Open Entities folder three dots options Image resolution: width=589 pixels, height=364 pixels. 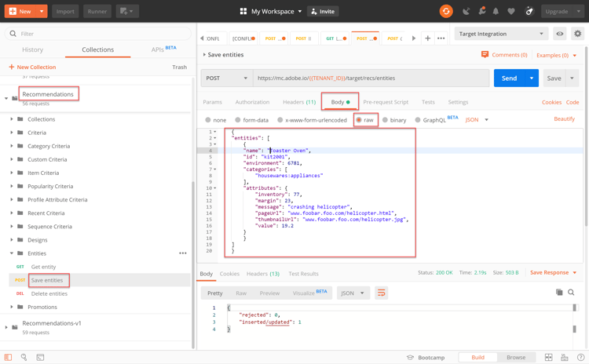pos(182,253)
